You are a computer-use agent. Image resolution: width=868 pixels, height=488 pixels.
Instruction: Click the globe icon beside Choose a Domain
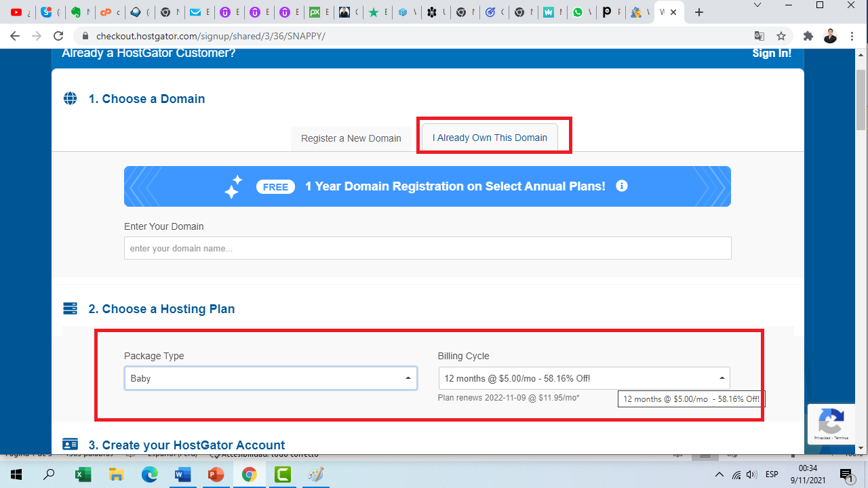pyautogui.click(x=70, y=98)
